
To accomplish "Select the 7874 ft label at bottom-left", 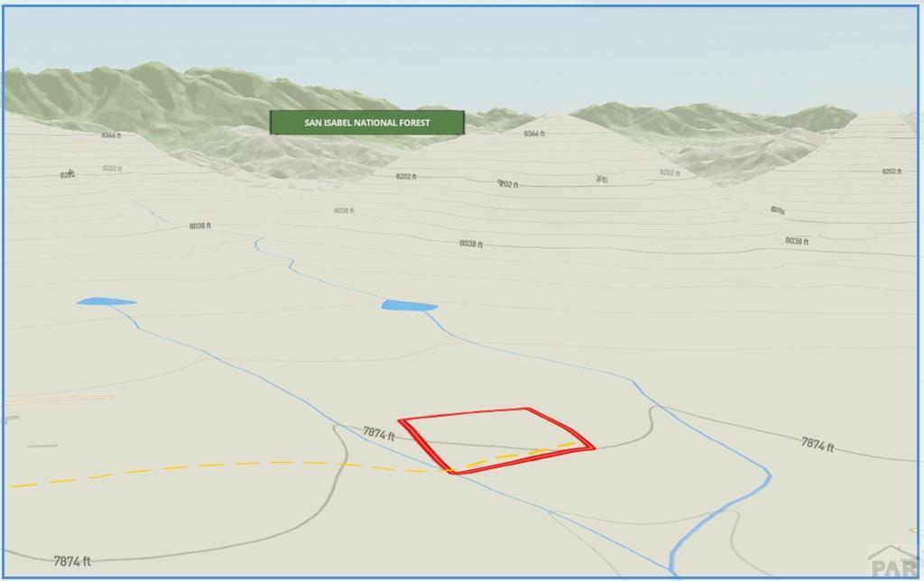I will click(72, 561).
